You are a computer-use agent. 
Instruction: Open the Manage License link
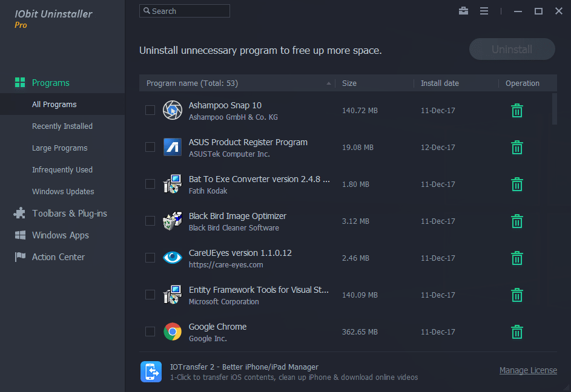(528, 371)
